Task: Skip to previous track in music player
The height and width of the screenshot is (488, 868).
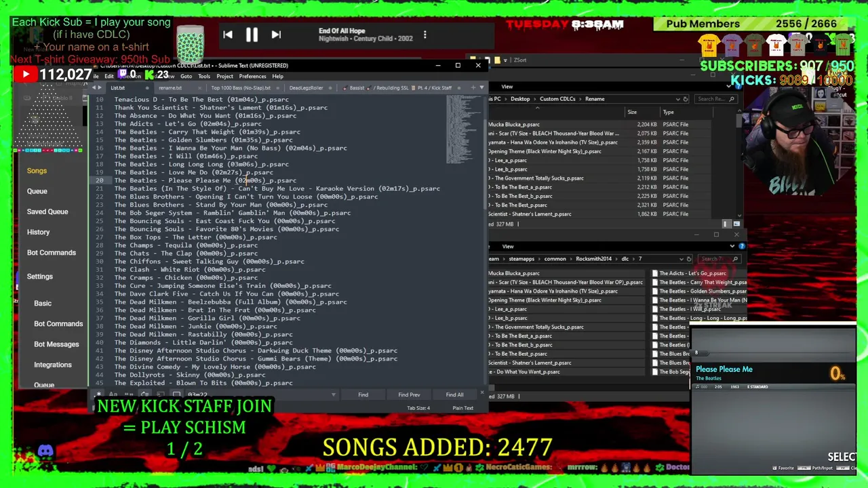Action: coord(228,35)
